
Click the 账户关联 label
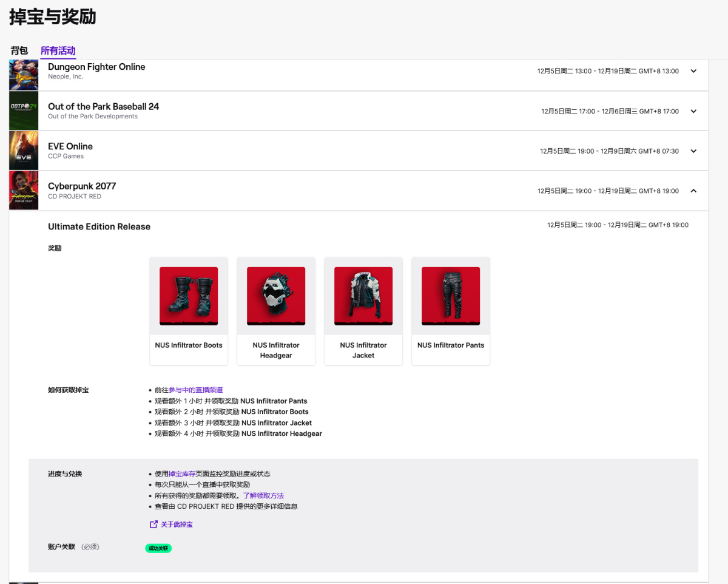pyautogui.click(x=62, y=546)
